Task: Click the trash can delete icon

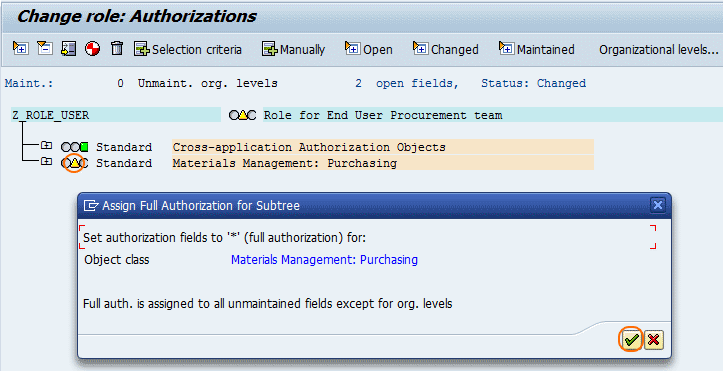Action: [x=117, y=48]
